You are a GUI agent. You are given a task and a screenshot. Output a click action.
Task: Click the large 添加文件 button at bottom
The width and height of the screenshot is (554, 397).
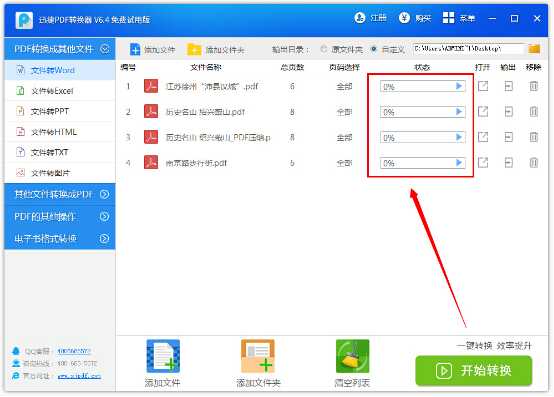tap(163, 363)
